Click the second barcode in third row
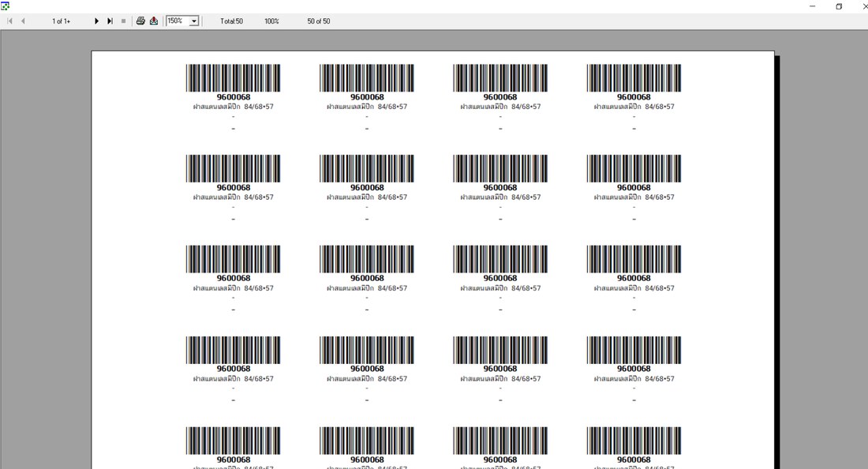The image size is (868, 469). click(x=366, y=259)
